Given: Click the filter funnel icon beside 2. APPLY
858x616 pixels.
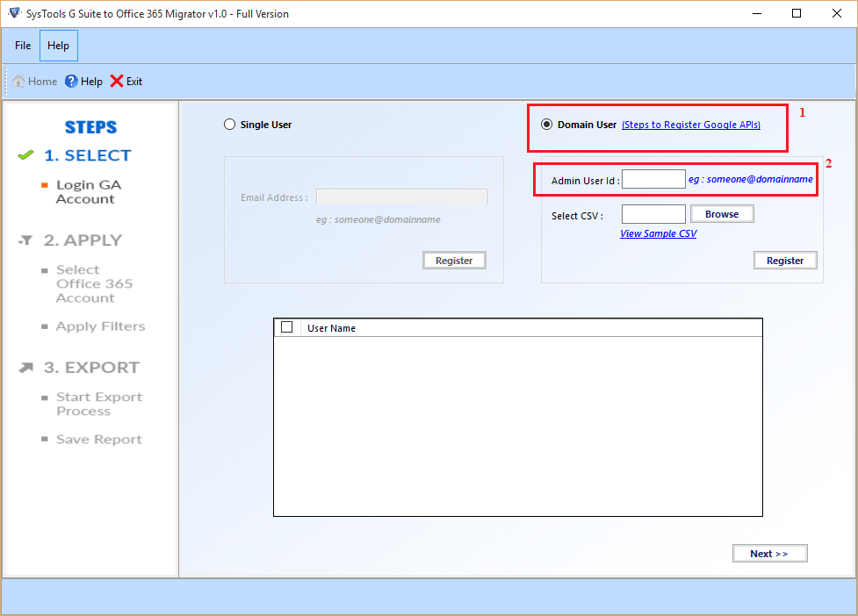Looking at the screenshot, I should pyautogui.click(x=25, y=240).
